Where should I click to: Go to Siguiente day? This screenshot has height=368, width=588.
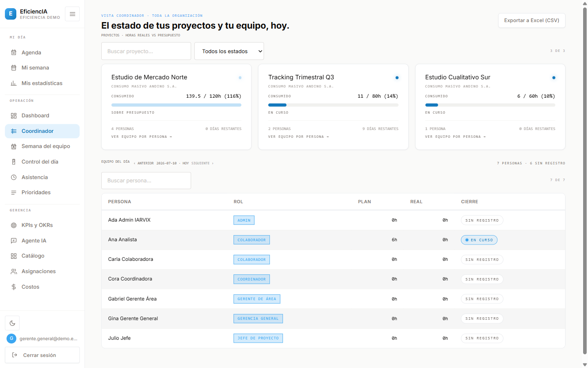click(203, 163)
